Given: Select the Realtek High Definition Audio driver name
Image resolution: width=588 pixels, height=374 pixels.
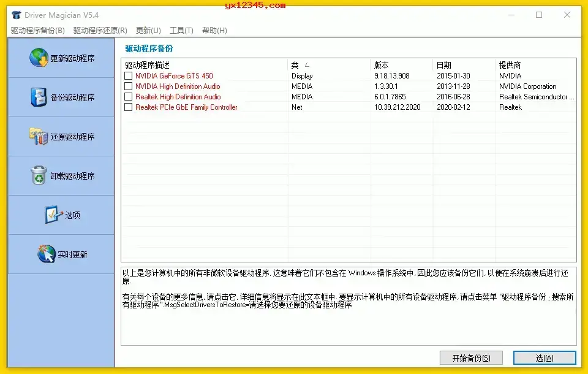Looking at the screenshot, I should pyautogui.click(x=178, y=97).
